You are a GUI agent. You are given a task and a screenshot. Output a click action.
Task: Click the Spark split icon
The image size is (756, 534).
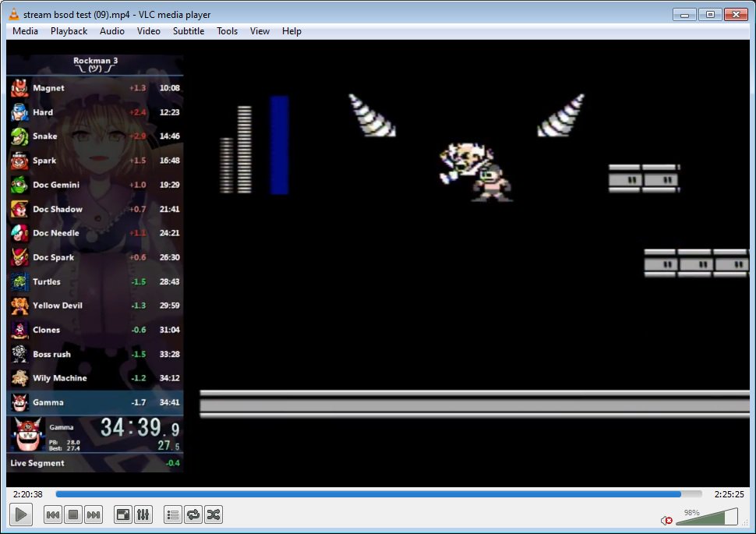point(19,160)
